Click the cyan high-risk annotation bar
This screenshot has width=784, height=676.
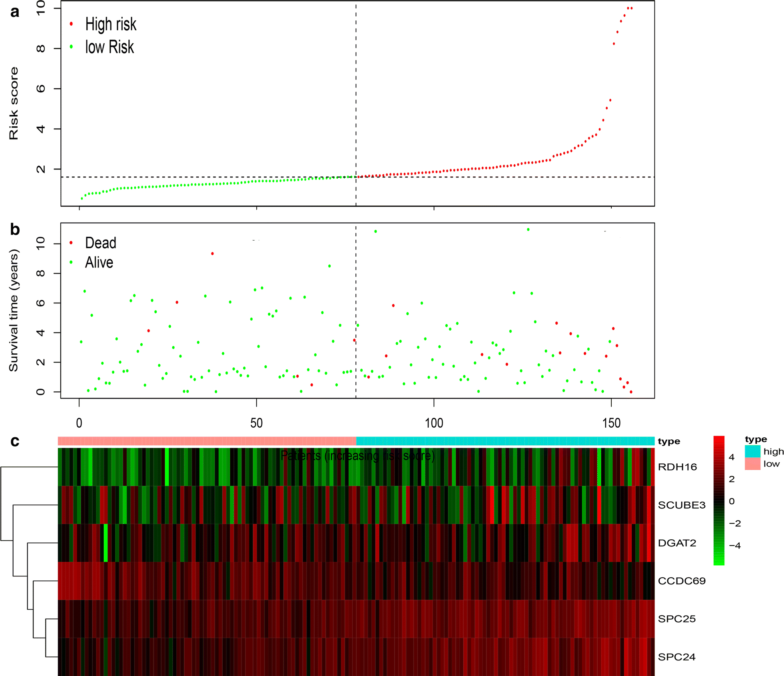505,441
